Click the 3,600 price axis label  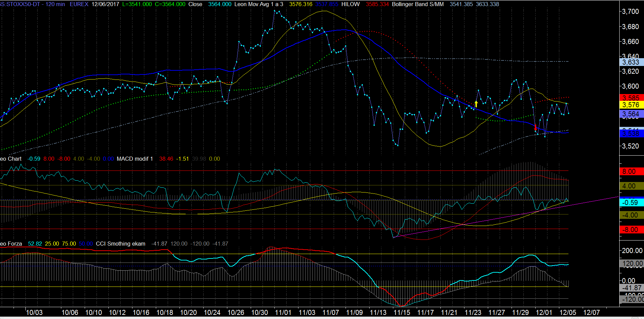point(630,86)
